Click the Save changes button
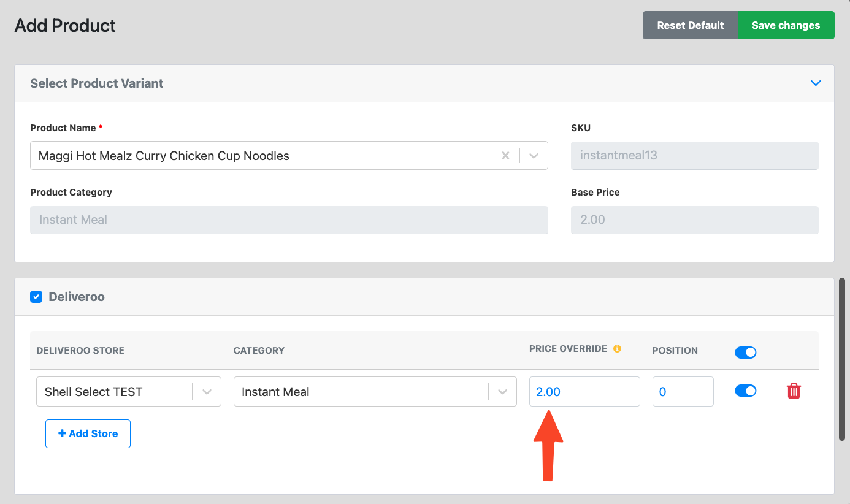850x504 pixels. pos(786,25)
